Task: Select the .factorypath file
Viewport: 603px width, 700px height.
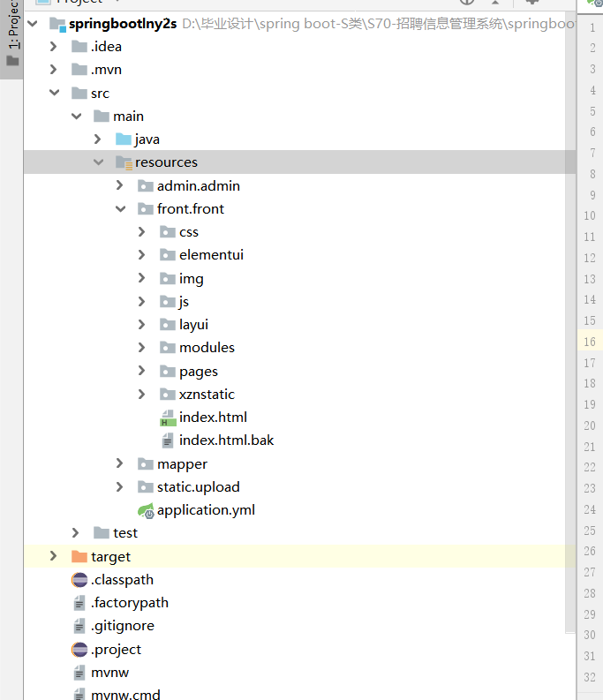Action: point(129,603)
